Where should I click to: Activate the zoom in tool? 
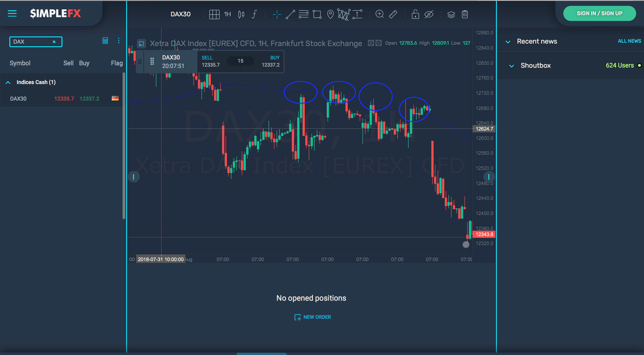coord(379,14)
